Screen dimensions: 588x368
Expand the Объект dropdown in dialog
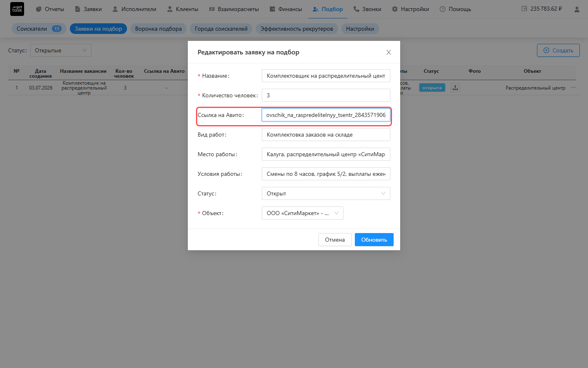click(x=303, y=213)
